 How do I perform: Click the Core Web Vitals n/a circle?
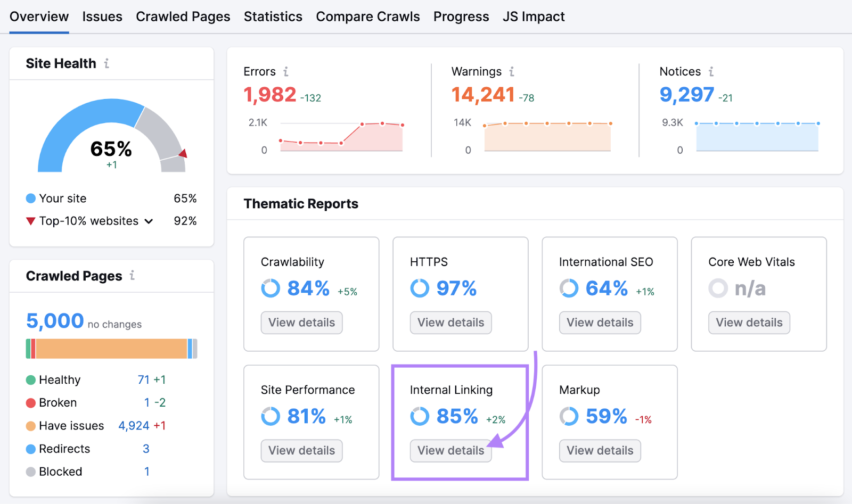[x=718, y=288]
